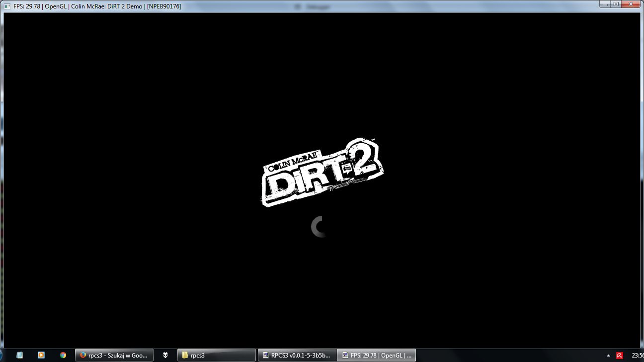Open the taskbar clock showing 23:50

[637, 356]
